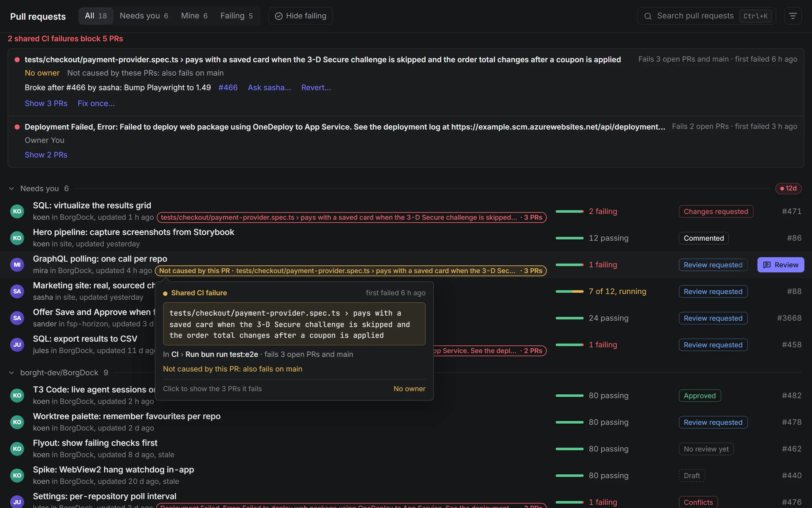This screenshot has width=812, height=508.
Task: Click the Fix once... link
Action: tap(96, 104)
